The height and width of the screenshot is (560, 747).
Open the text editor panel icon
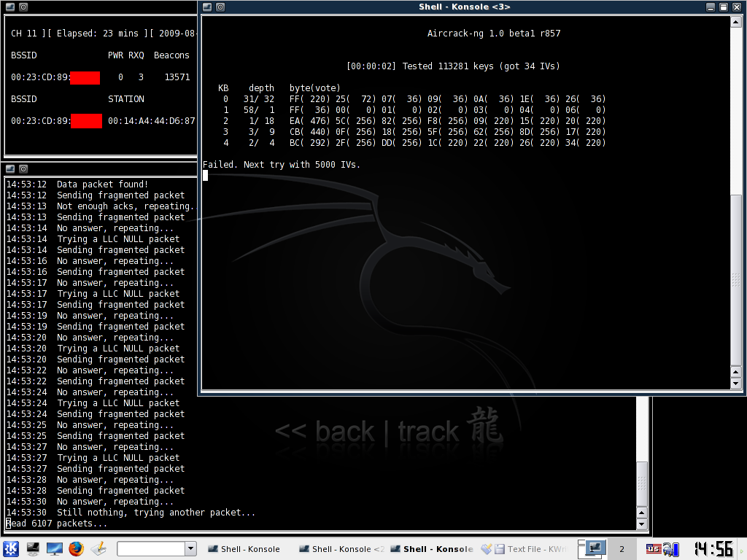click(x=98, y=549)
